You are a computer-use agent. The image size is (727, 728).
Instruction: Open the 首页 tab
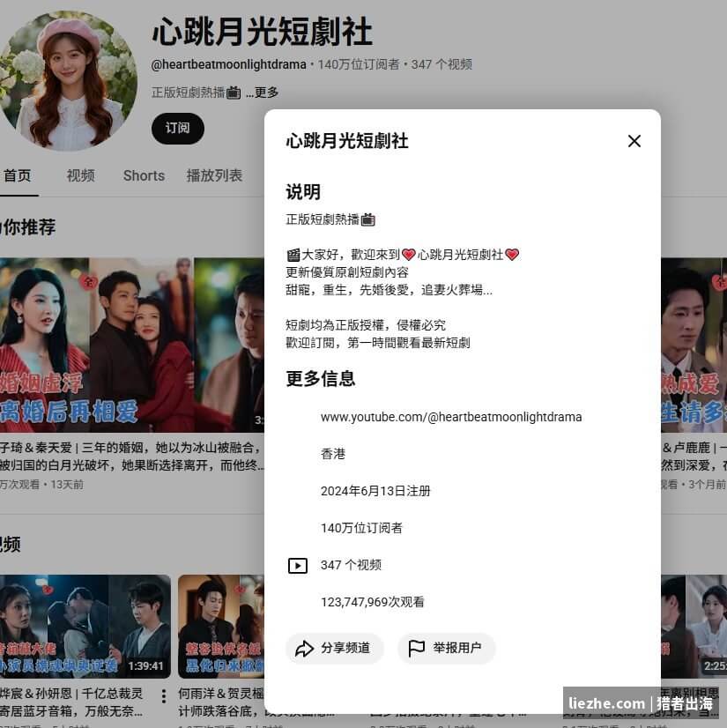[17, 175]
